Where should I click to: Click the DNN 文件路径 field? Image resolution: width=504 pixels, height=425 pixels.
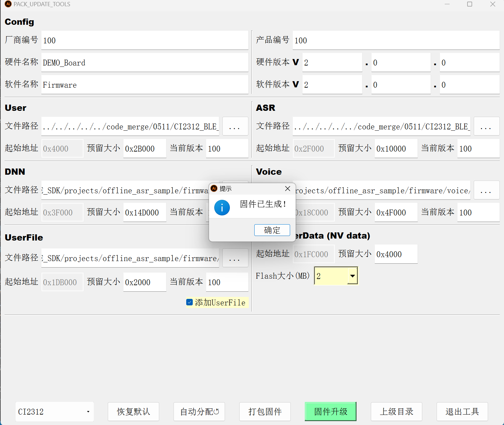tap(125, 190)
